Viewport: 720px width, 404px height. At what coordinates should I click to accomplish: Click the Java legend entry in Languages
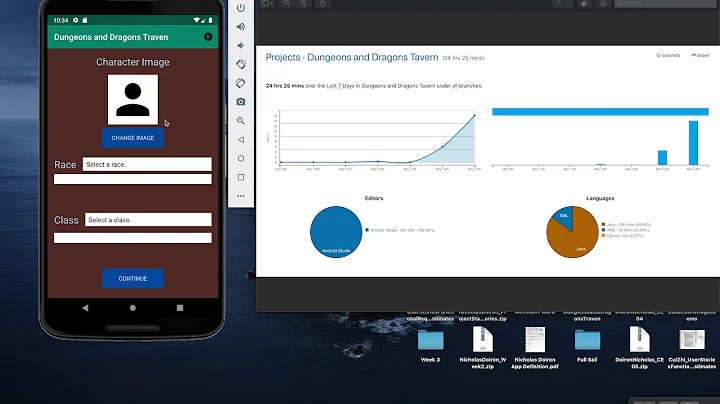626,224
